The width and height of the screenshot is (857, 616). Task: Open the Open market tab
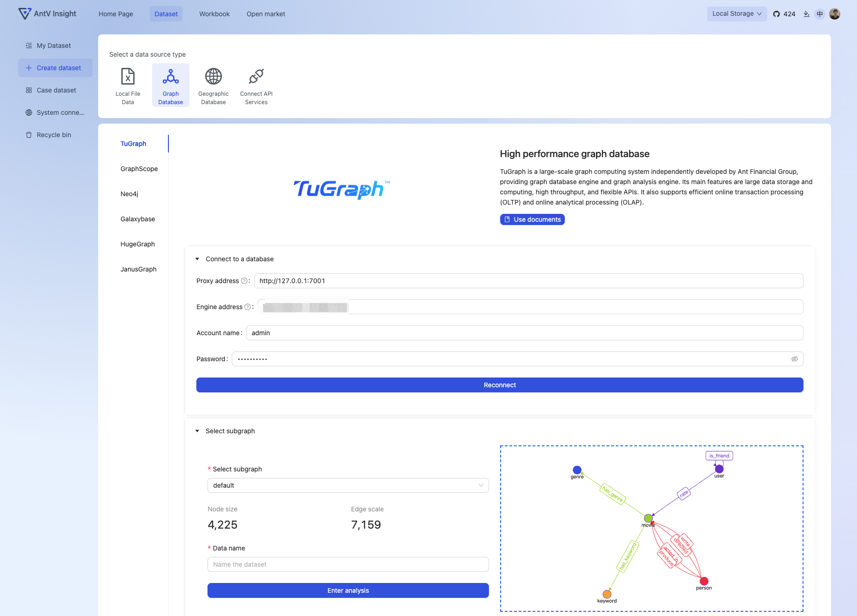[x=266, y=14]
